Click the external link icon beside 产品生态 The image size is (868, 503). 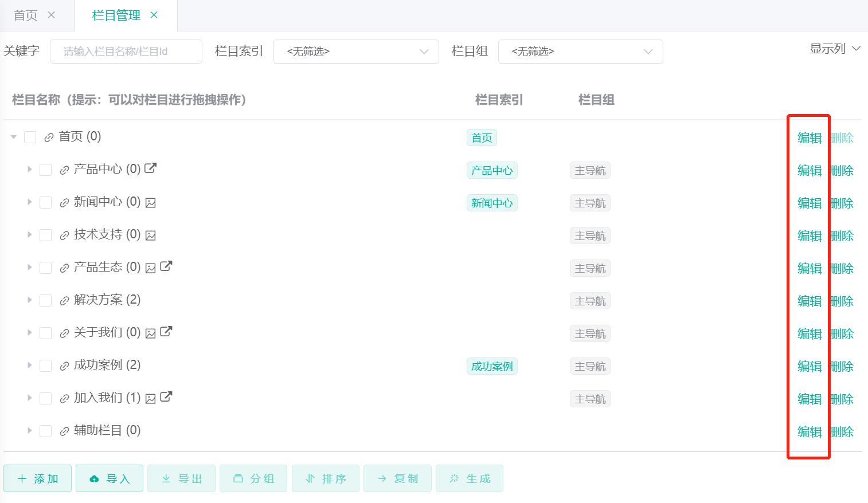point(166,266)
